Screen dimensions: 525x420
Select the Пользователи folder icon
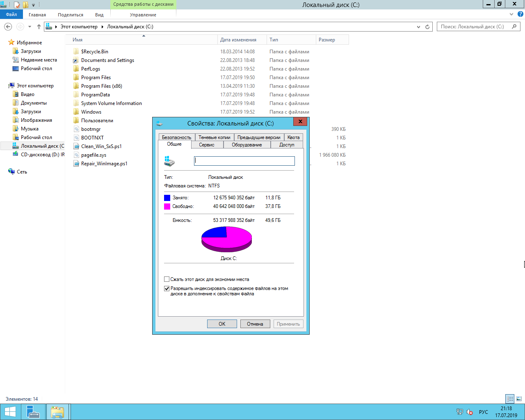(76, 121)
